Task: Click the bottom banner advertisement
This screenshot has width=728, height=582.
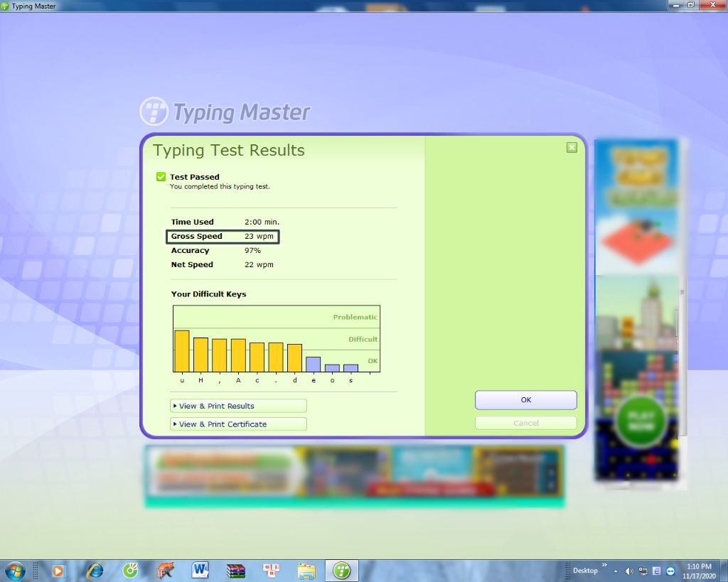Action: pos(354,475)
